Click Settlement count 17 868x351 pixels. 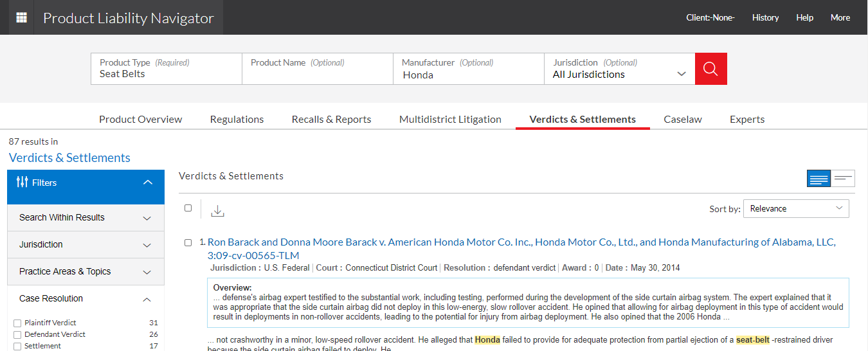(x=153, y=346)
